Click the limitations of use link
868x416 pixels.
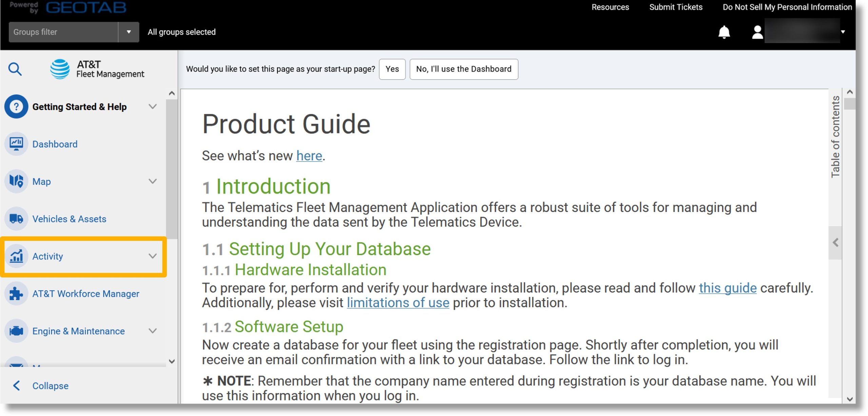coord(397,303)
